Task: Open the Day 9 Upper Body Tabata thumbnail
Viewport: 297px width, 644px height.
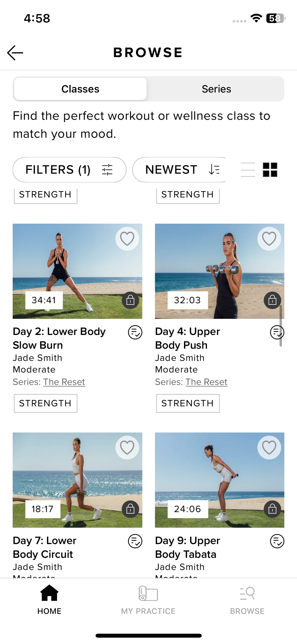Action: tap(219, 480)
